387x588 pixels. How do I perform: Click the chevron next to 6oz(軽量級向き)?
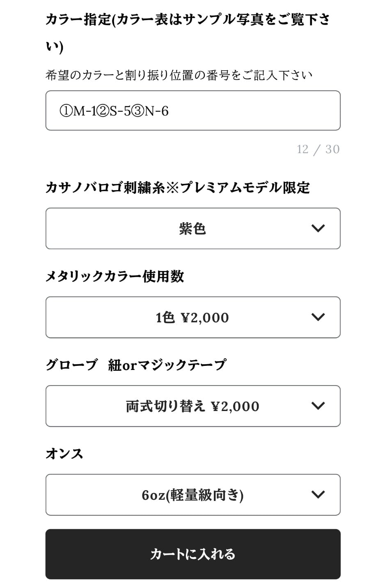[x=318, y=494]
